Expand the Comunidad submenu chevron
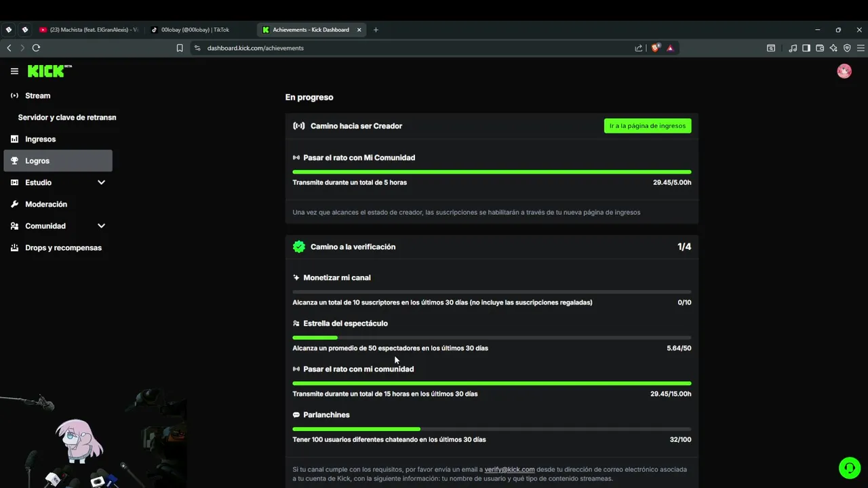The height and width of the screenshot is (488, 868). coord(101,226)
